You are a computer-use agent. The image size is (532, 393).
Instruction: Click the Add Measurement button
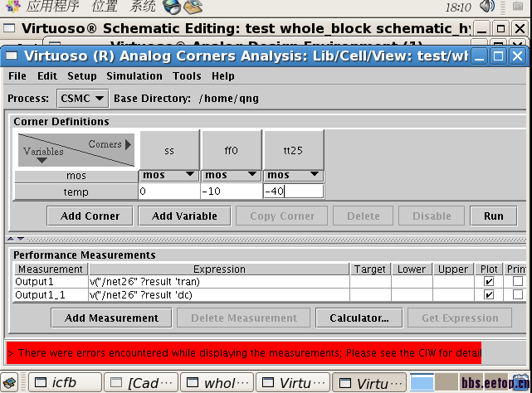pos(111,318)
